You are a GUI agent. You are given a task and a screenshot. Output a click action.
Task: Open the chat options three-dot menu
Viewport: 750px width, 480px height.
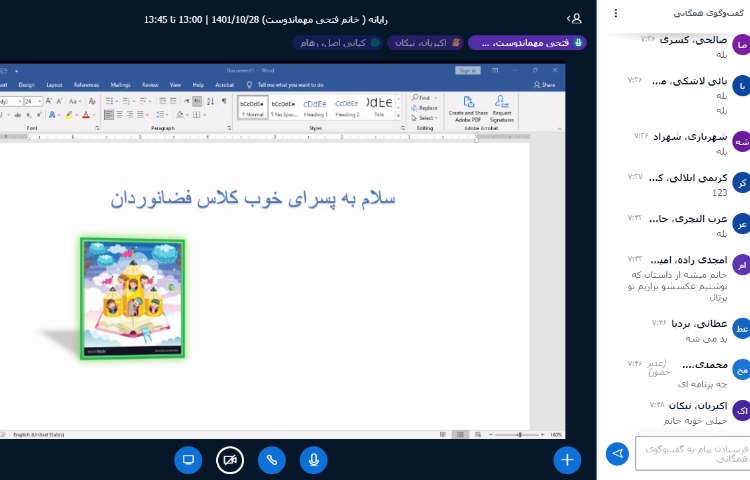point(616,13)
